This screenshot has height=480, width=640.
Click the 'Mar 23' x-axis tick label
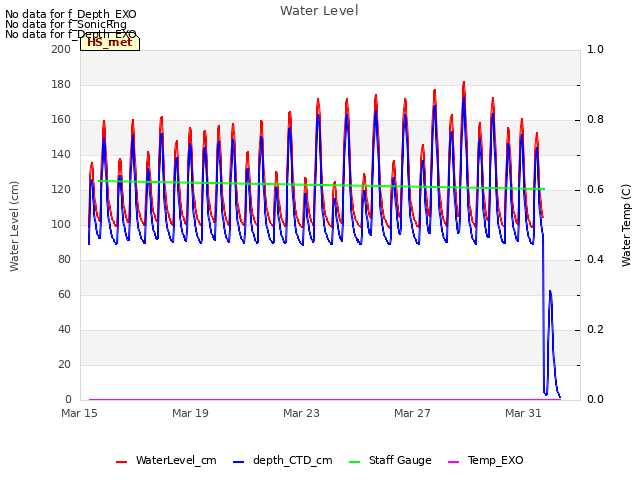301,413
